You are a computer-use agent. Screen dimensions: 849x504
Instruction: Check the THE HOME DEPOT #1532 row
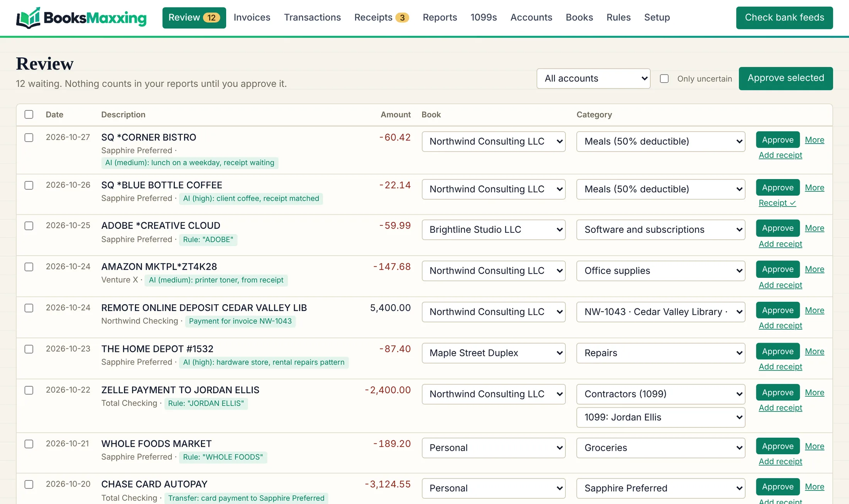pos(29,349)
